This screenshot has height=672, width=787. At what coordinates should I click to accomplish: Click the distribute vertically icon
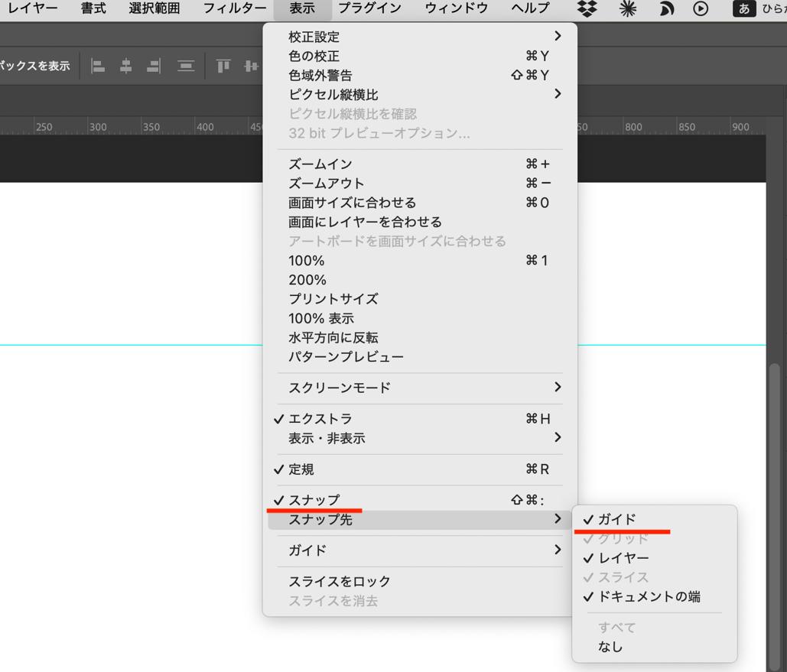coord(186,66)
